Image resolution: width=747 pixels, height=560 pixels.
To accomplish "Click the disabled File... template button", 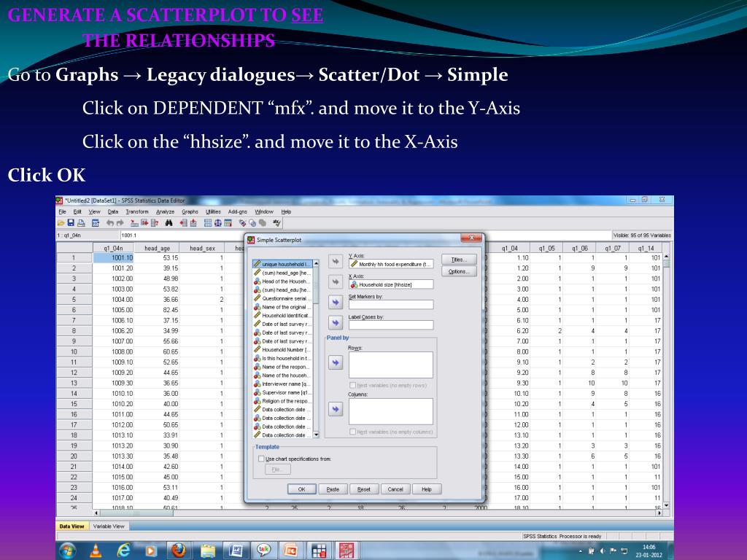I will [278, 470].
